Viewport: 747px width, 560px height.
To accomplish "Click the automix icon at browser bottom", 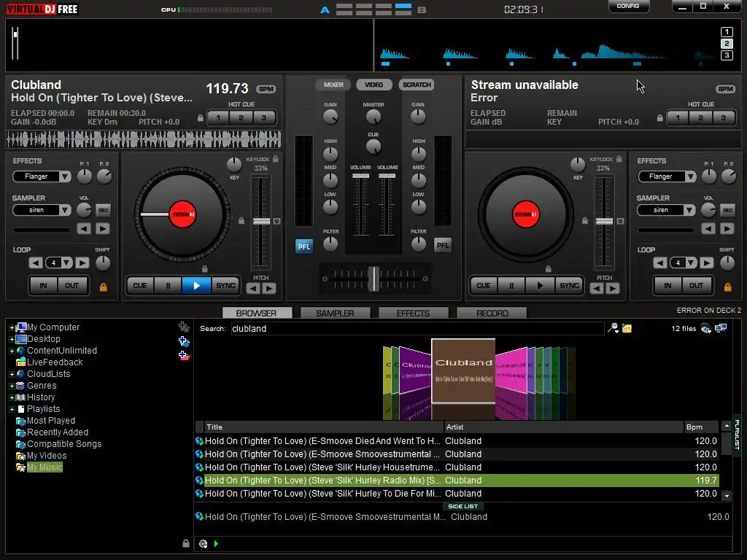I will click(x=204, y=543).
